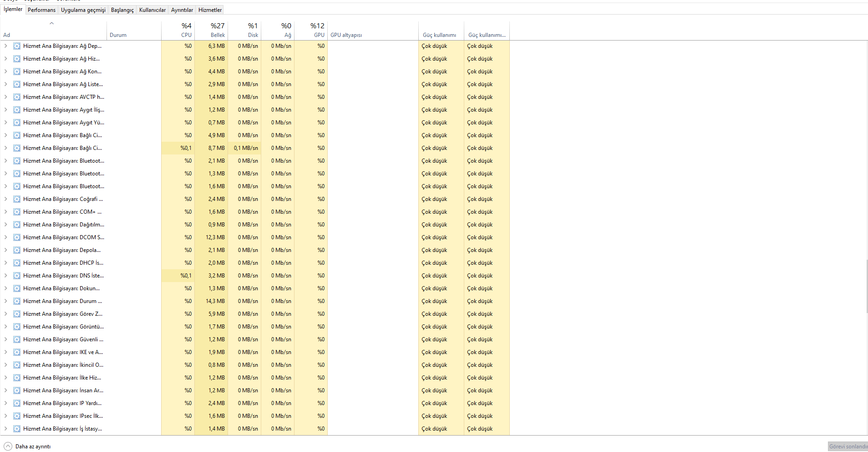
Task: Click the DHCP İs... service icon
Action: pos(17,263)
